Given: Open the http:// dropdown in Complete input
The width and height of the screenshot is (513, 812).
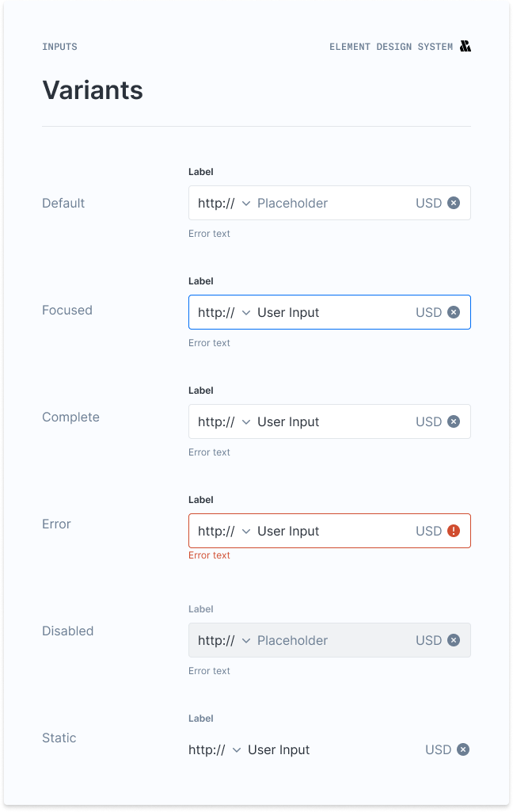Looking at the screenshot, I should click(245, 422).
